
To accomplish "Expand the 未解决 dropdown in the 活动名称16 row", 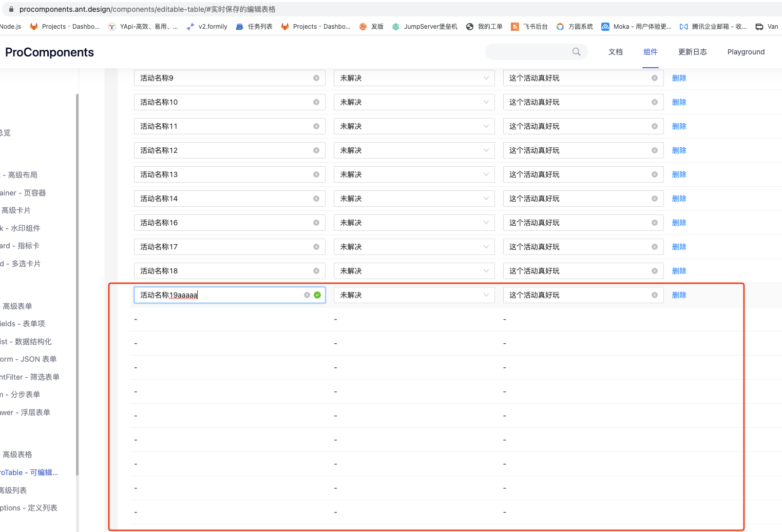I will coord(486,222).
